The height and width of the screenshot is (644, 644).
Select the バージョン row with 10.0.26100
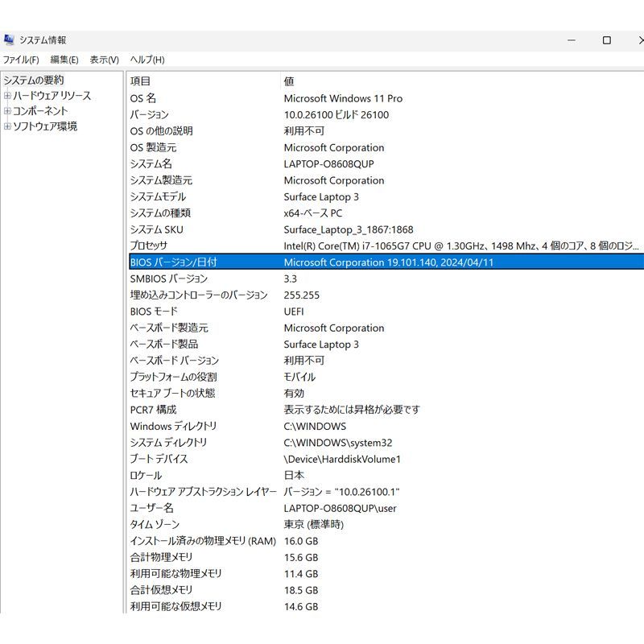click(x=386, y=114)
